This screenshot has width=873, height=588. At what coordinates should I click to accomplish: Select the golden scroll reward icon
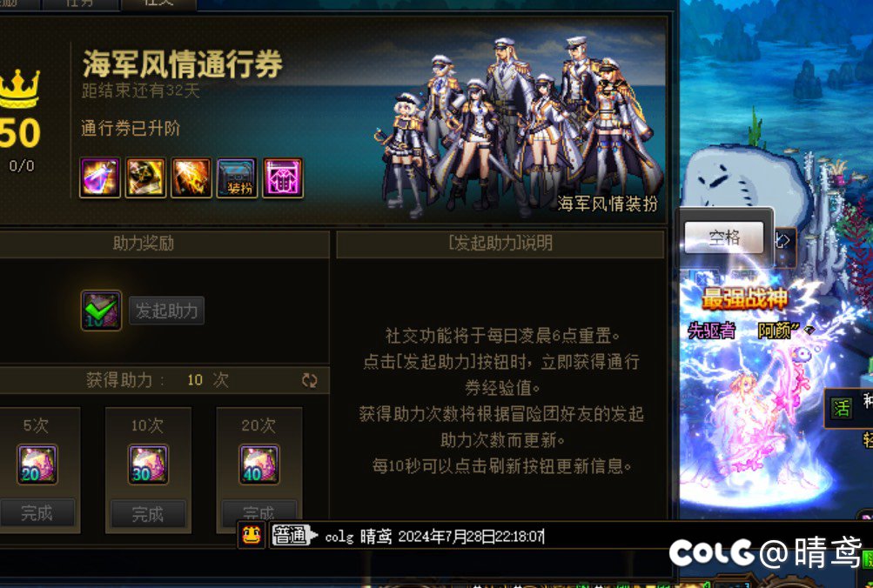click(146, 177)
